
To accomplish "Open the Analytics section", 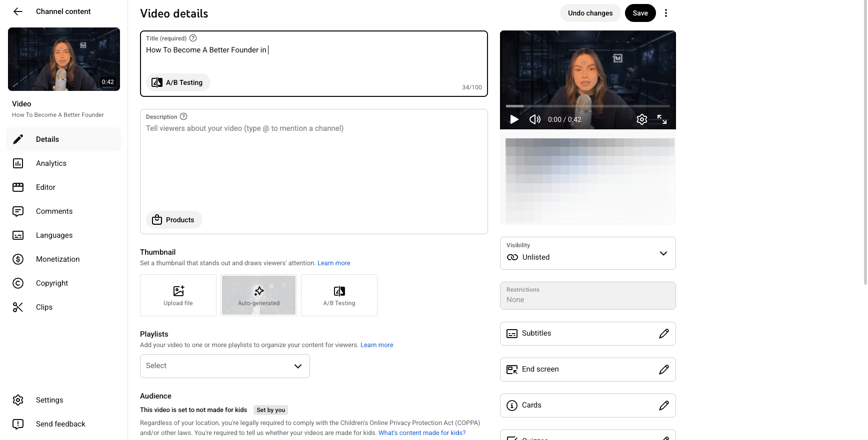I will [63, 163].
